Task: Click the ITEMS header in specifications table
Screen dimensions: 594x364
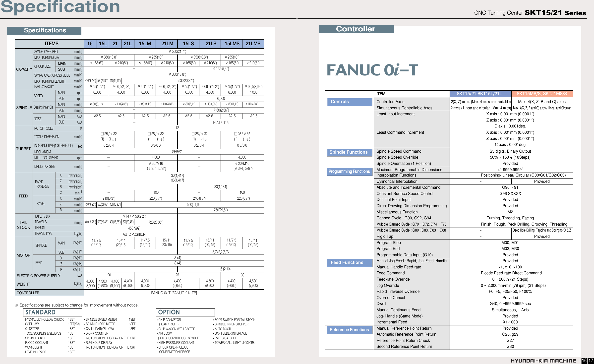Action: pyautogui.click(x=50, y=44)
